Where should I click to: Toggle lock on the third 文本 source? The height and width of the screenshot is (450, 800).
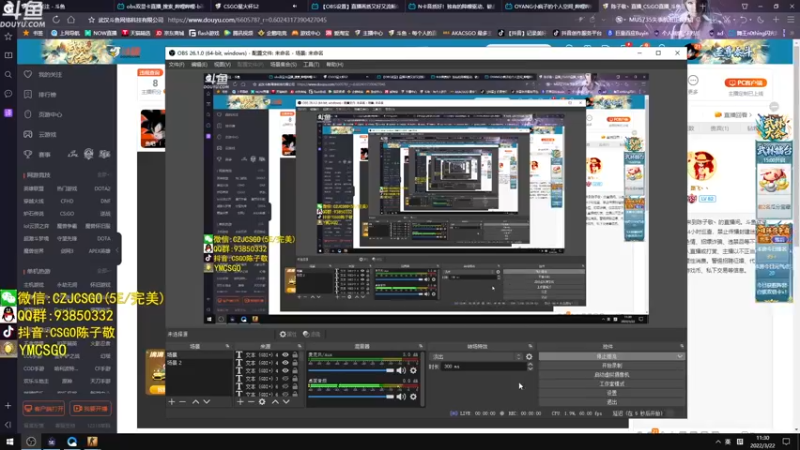295,371
